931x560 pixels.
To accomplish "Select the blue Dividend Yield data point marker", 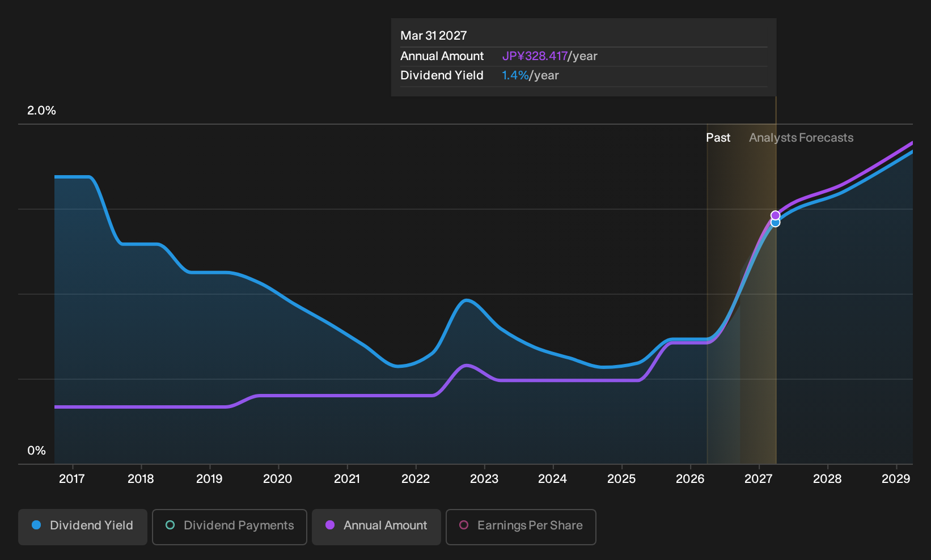I will (775, 223).
